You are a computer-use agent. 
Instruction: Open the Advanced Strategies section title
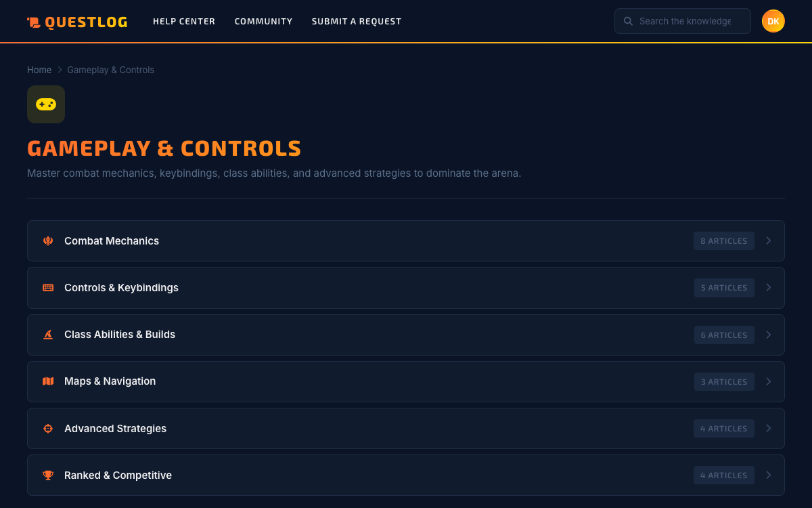[x=115, y=429]
